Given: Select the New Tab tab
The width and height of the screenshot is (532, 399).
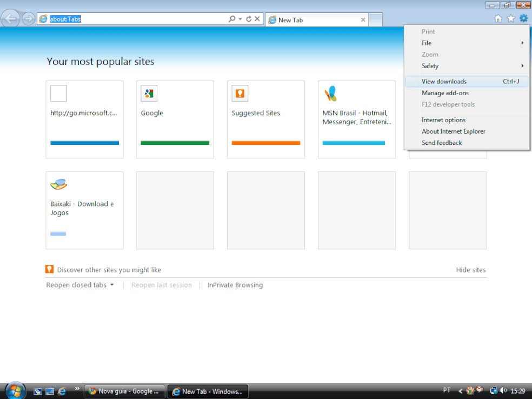Looking at the screenshot, I should tap(316, 20).
